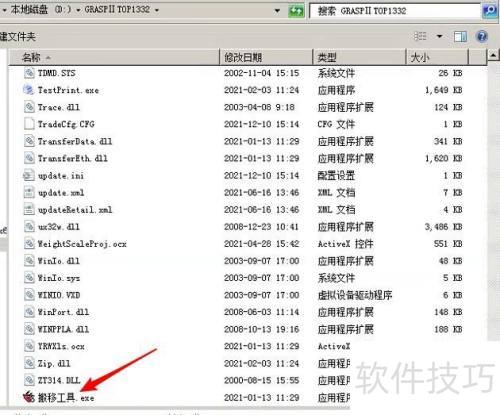This screenshot has height=415, width=500.
Task: Click the type CFG 文件
Action: point(336,124)
